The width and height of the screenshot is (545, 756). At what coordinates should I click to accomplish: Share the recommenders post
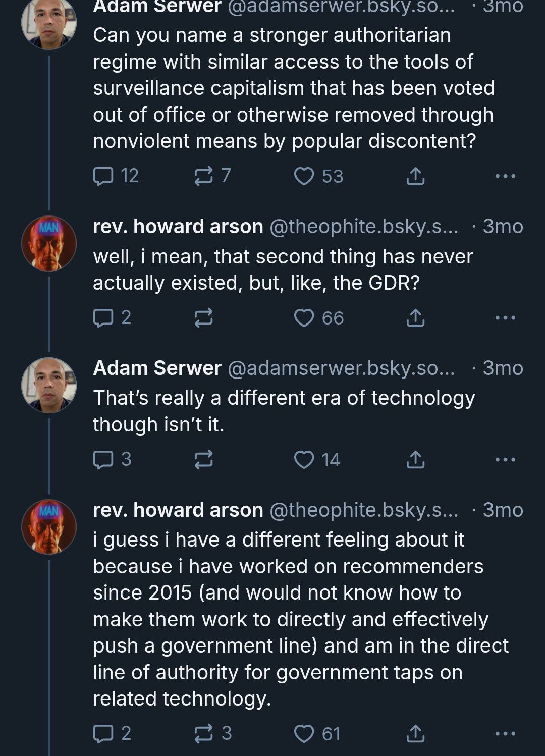[415, 733]
